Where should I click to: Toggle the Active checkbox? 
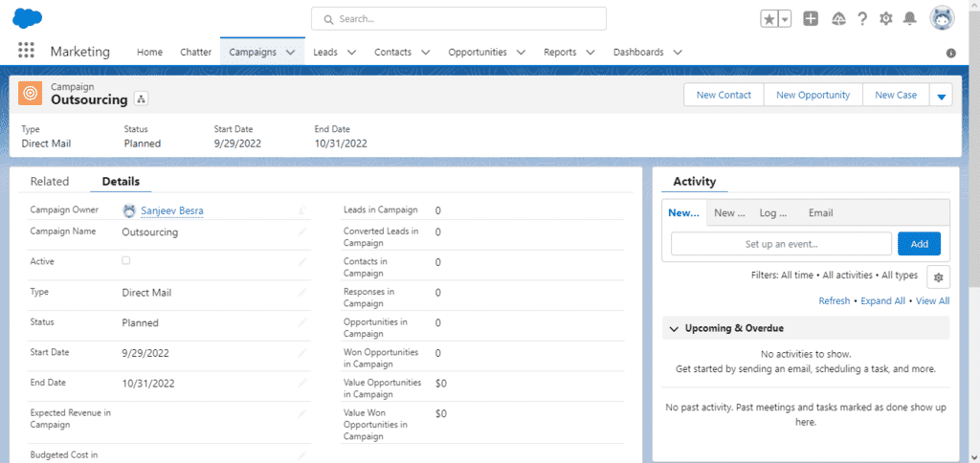click(x=125, y=260)
